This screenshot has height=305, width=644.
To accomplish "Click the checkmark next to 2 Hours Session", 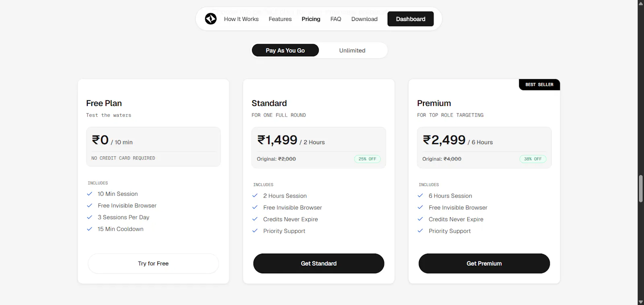I will point(255,196).
